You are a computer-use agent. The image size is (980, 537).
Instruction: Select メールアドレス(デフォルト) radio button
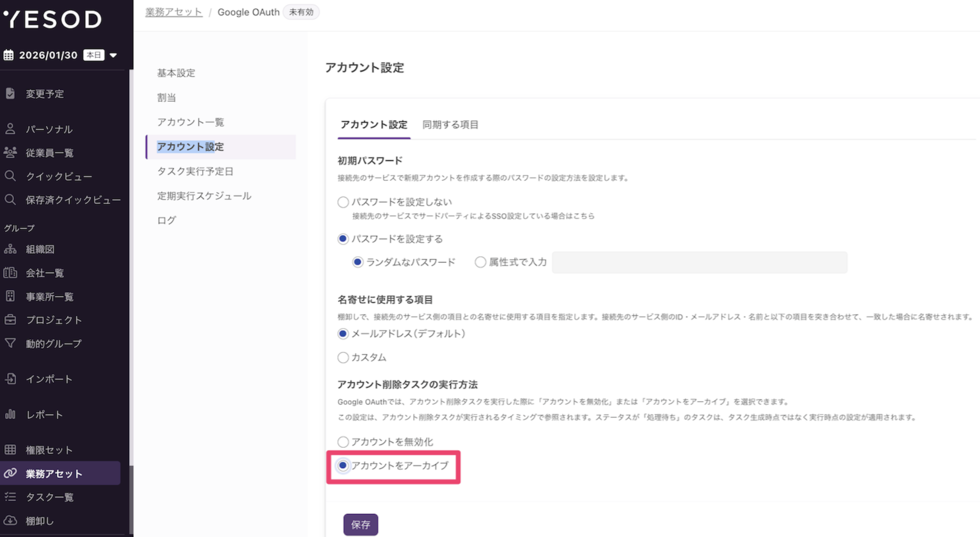343,334
